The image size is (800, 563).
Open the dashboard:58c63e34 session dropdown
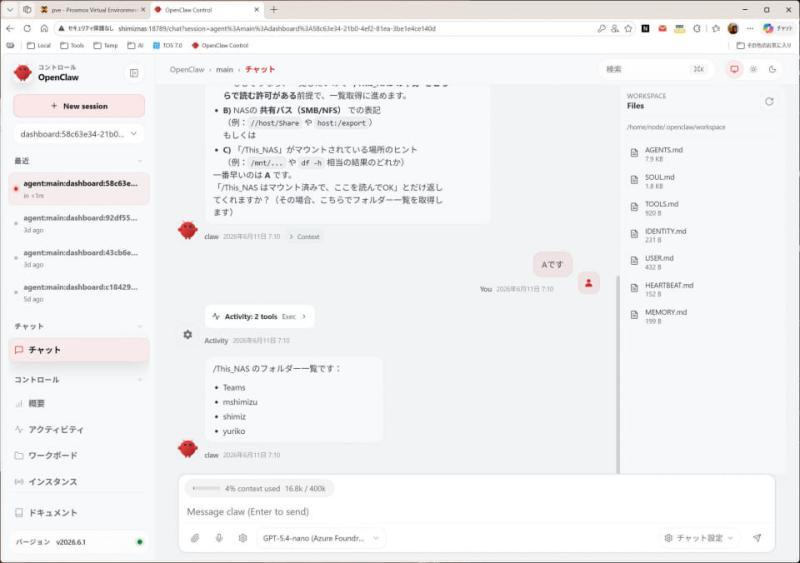pyautogui.click(x=79, y=134)
